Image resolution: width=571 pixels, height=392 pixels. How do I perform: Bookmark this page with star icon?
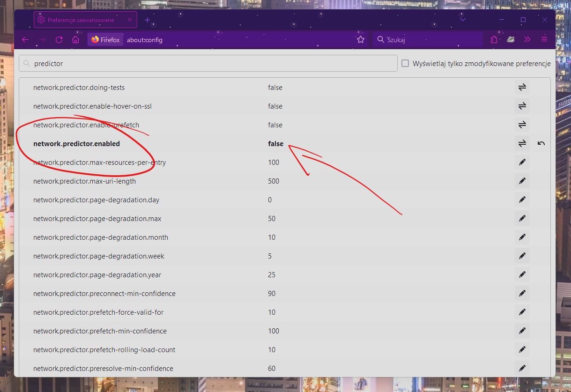[361, 40]
